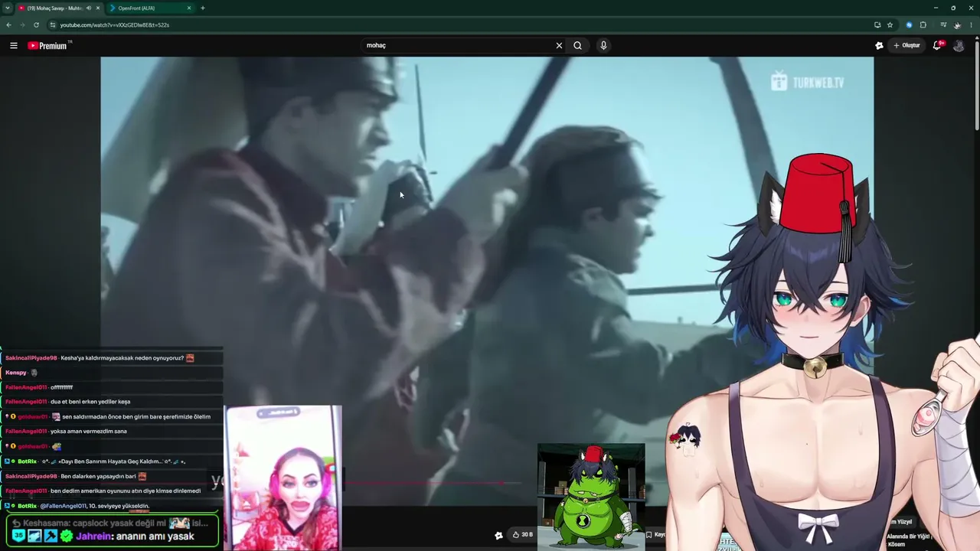The image size is (980, 551).
Task: Close the Mohaç Savaşı tab
Action: point(98,8)
